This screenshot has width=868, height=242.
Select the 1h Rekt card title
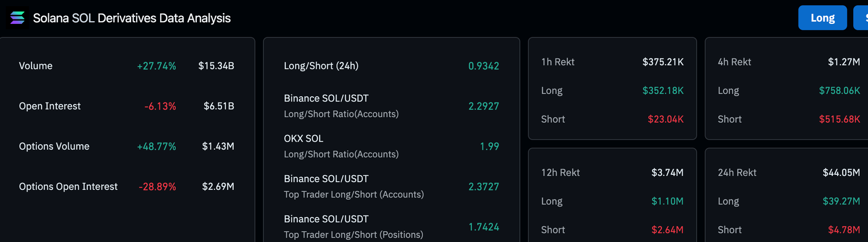(558, 62)
